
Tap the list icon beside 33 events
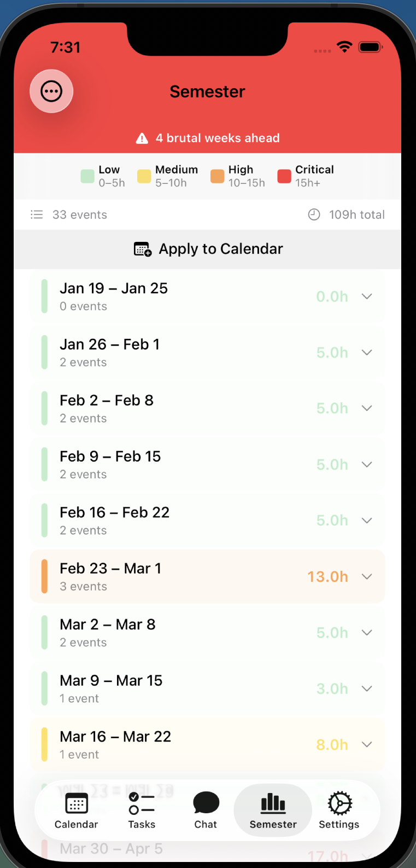[x=37, y=215]
